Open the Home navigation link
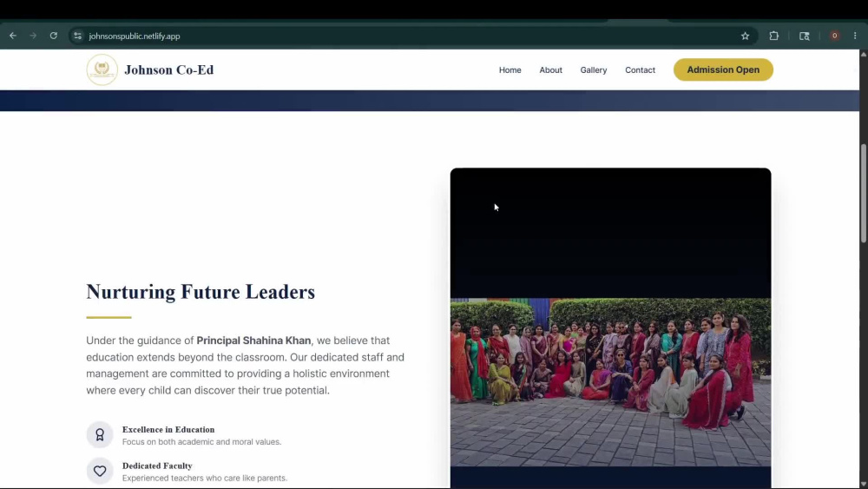The image size is (868, 489). point(510,69)
